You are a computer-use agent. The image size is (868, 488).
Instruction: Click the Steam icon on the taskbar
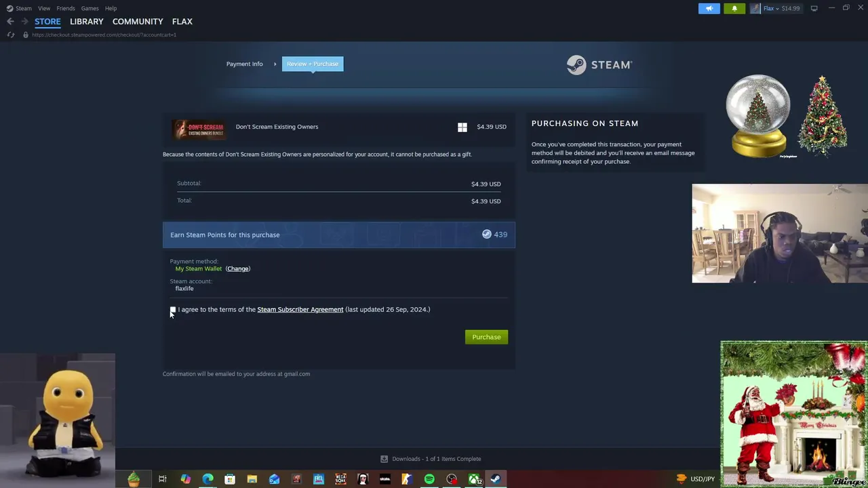point(496,479)
